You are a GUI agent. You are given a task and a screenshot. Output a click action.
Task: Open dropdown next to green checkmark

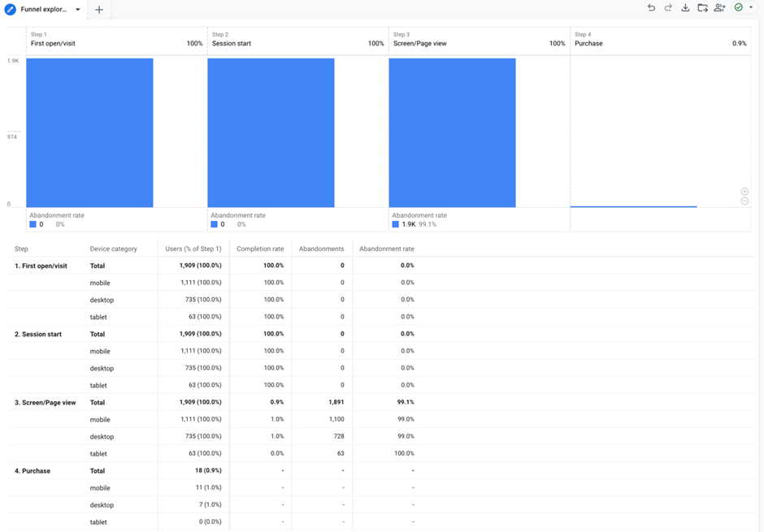751,8
